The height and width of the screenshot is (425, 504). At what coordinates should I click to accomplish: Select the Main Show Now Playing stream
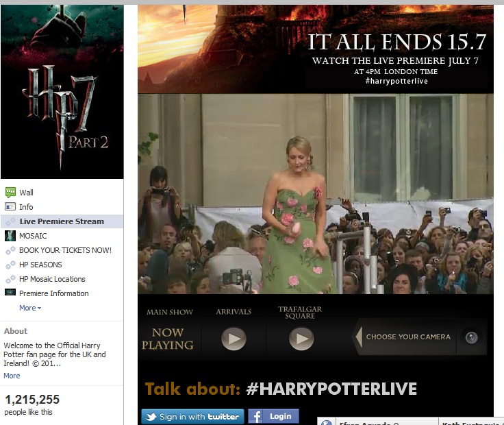[x=168, y=339]
